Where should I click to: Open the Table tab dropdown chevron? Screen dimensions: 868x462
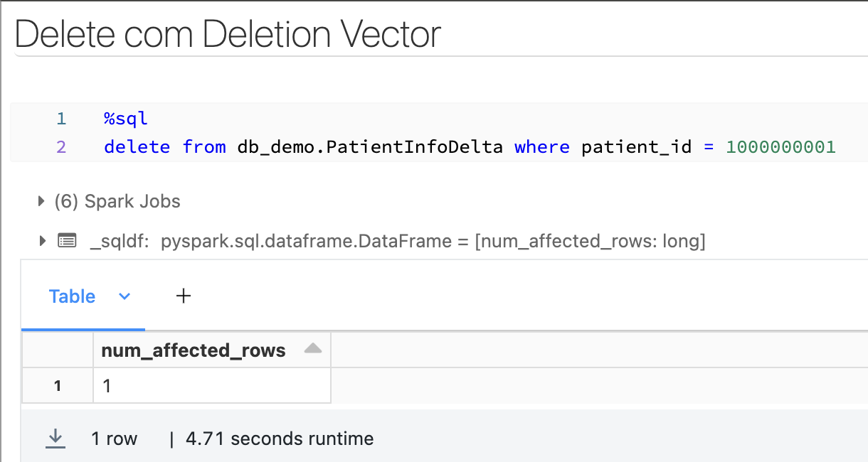[x=125, y=296]
